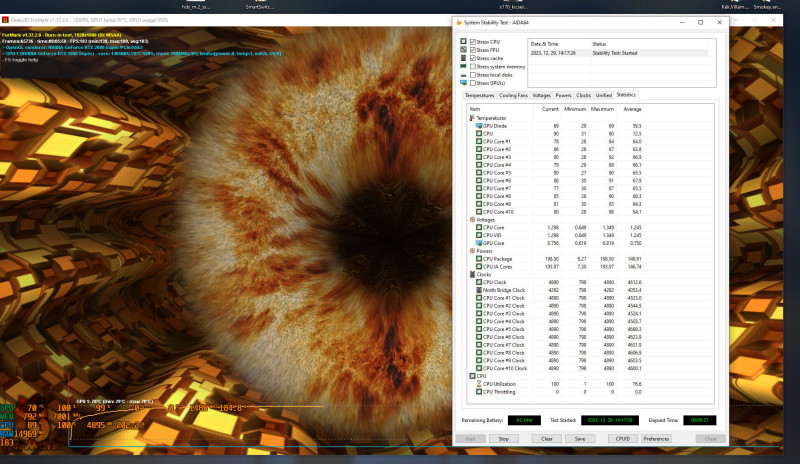The image size is (800, 464).
Task: Open CPUID from the bottom buttons
Action: [622, 438]
